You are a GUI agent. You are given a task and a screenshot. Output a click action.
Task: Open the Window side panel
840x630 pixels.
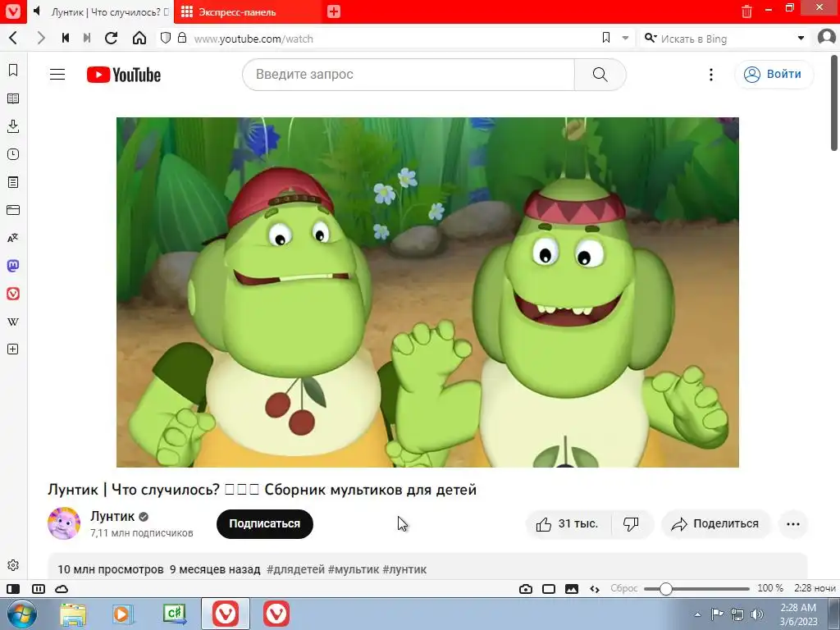[13, 210]
